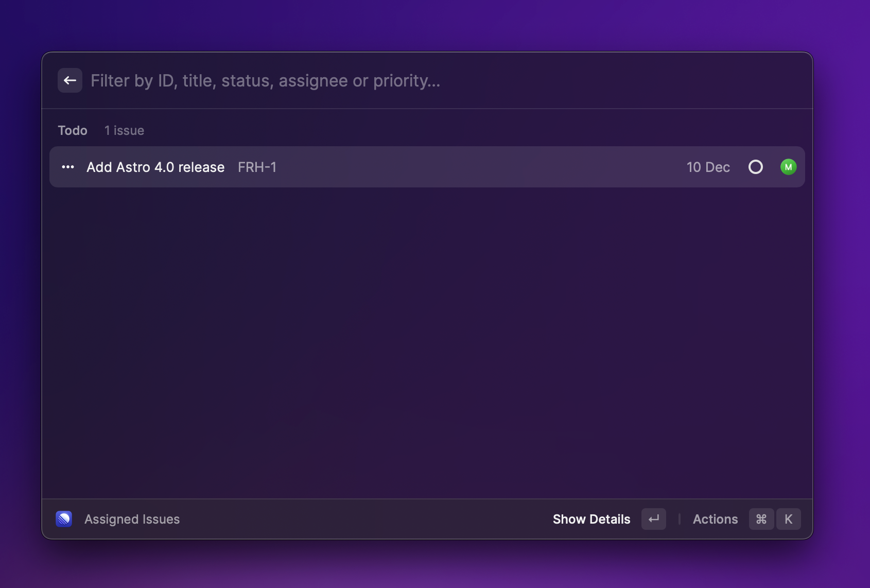This screenshot has height=588, width=870.
Task: Open the Actions menu
Action: click(x=715, y=519)
